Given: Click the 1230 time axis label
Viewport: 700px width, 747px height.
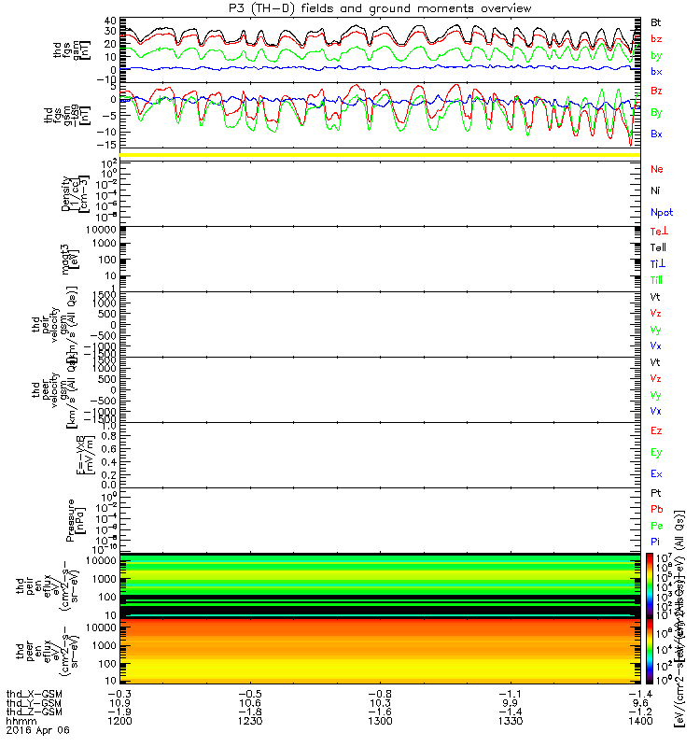Looking at the screenshot, I should click(250, 721).
